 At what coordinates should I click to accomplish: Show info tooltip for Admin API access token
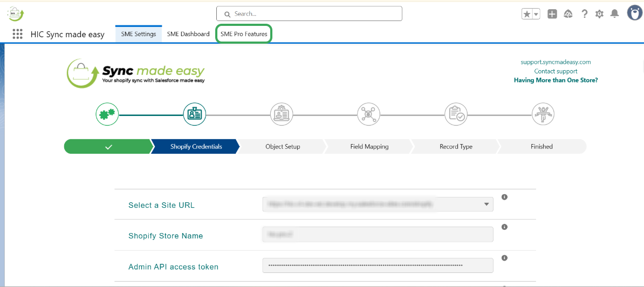point(504,258)
